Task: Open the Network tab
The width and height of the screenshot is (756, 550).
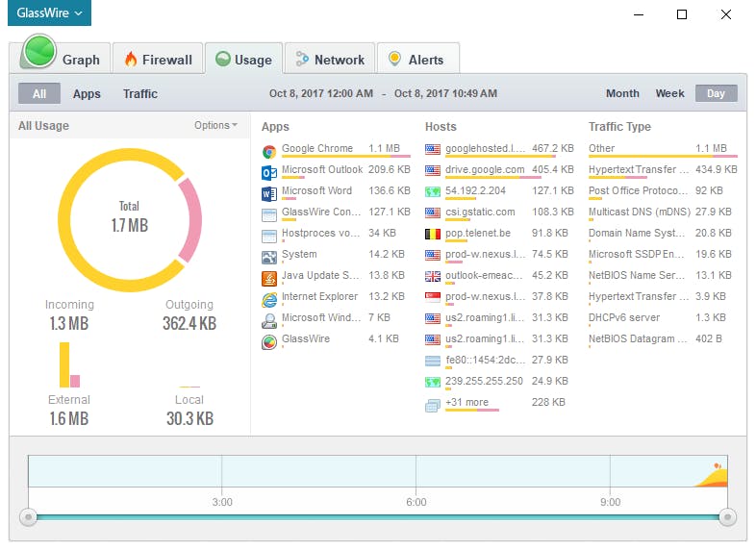Action: coord(330,60)
